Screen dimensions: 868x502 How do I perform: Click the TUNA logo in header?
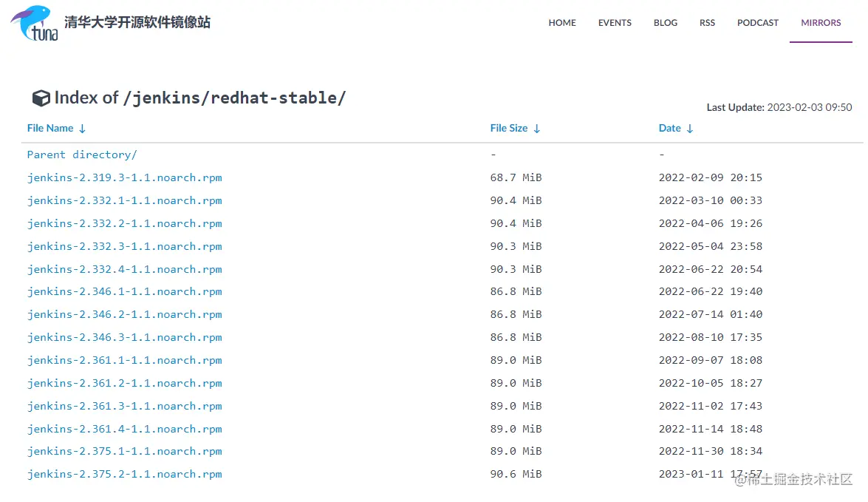coord(34,23)
